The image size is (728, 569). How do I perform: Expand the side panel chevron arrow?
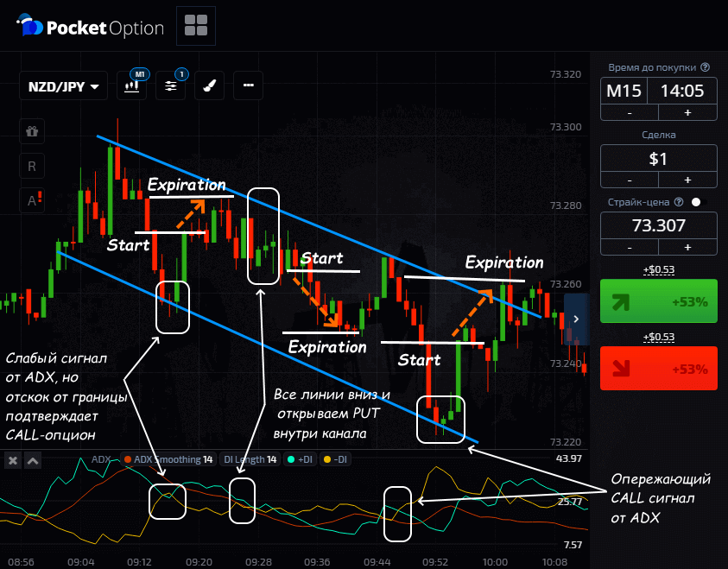[576, 319]
